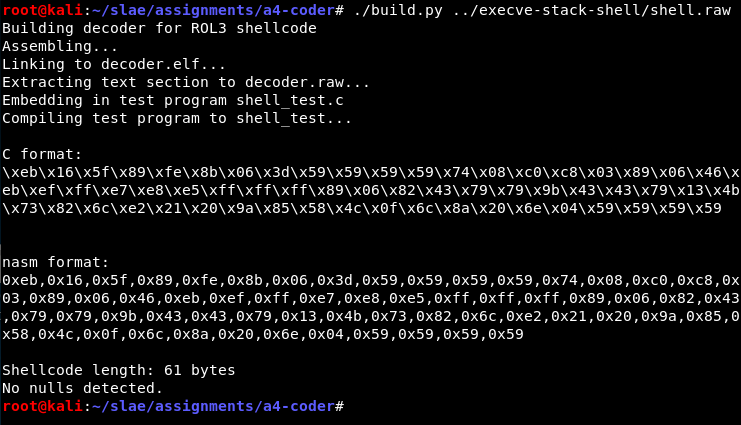
Task: Click the 'Linking to decoder.elf...' line
Action: click(114, 64)
